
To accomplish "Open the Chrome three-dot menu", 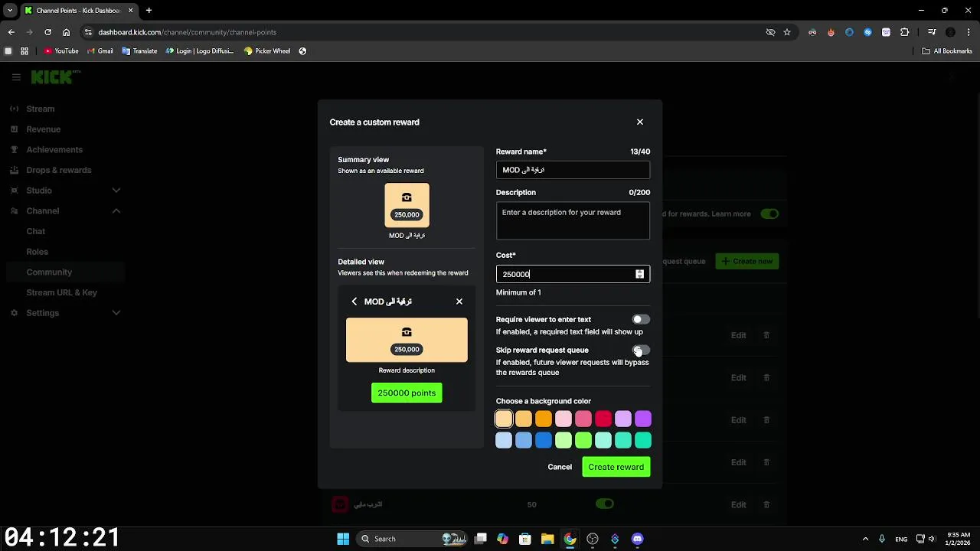I will 969,32.
